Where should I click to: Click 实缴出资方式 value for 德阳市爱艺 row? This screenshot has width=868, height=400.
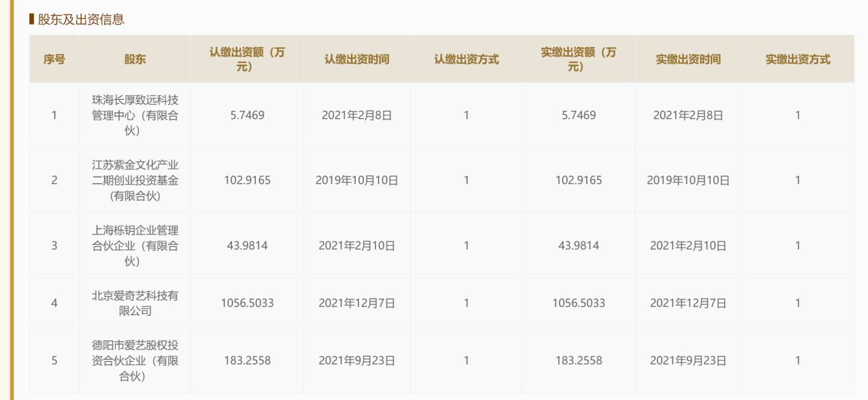click(798, 360)
